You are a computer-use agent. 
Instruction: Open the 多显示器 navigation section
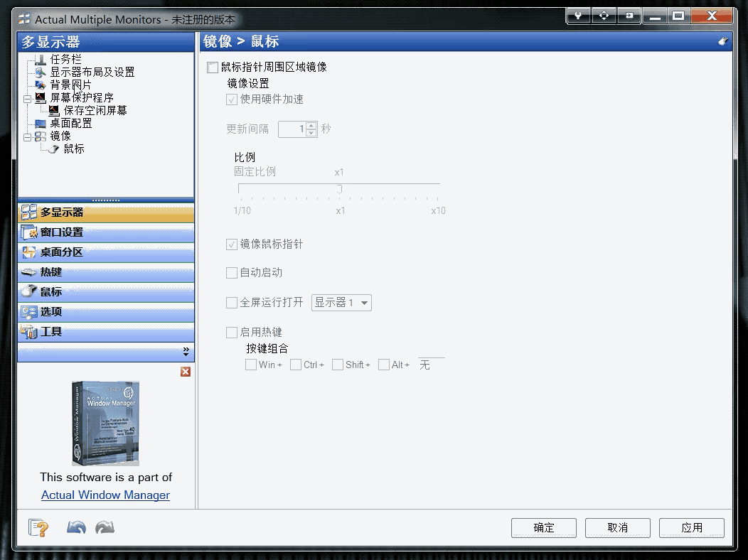106,212
